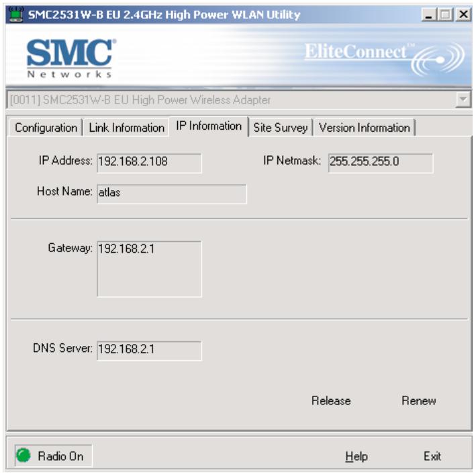476x473 pixels.
Task: Open the SMC2531W-B adapter selection combo box
Action: (x=239, y=99)
